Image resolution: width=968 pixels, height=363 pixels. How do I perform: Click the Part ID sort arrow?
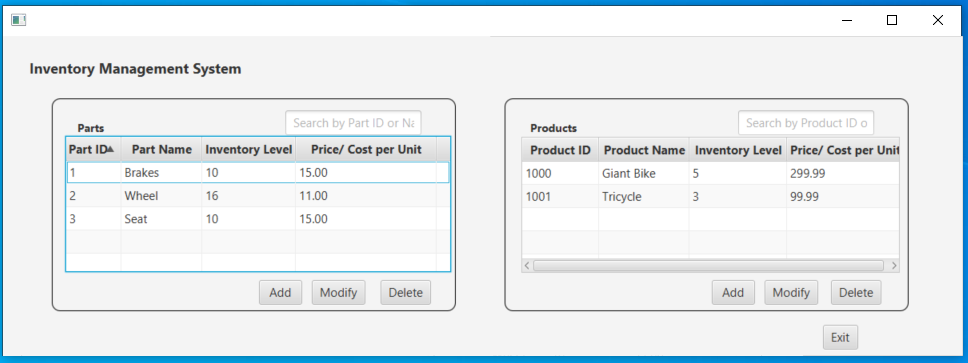(x=111, y=149)
